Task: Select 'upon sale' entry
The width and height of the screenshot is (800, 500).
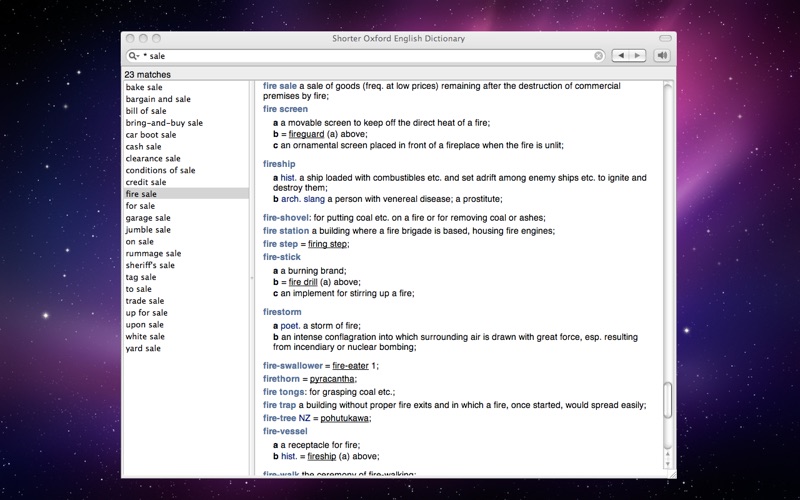Action: click(x=186, y=324)
